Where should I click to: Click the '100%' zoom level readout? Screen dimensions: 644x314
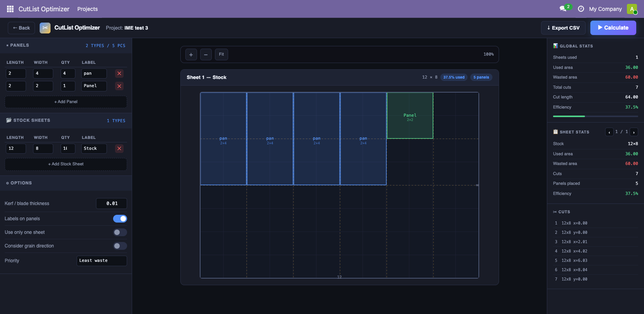pos(489,54)
